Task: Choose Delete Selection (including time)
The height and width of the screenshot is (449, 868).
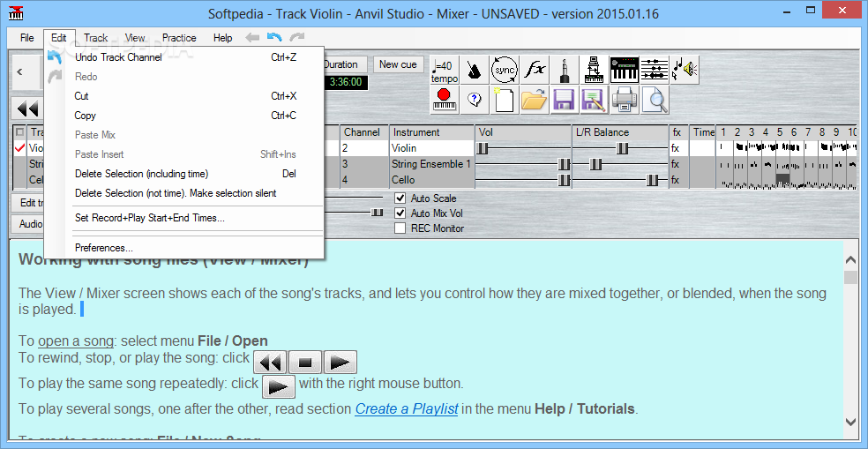Action: point(183,174)
